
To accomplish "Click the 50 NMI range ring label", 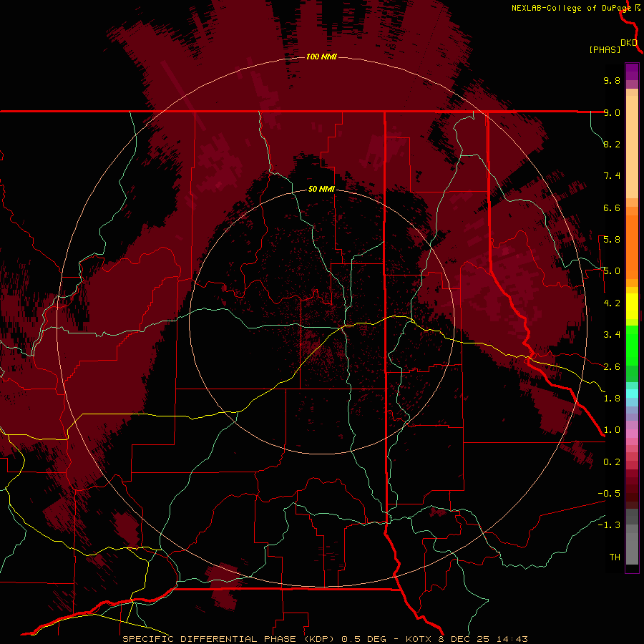I will (x=321, y=189).
